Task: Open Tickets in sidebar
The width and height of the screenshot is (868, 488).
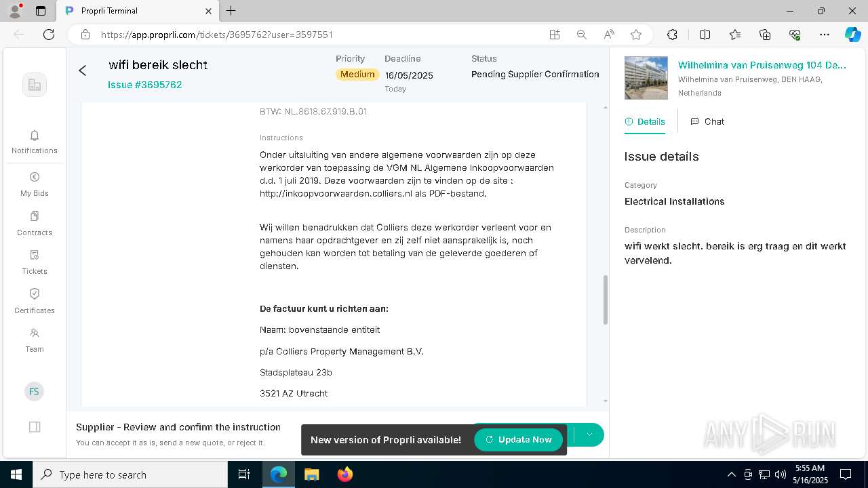Action: (x=35, y=262)
